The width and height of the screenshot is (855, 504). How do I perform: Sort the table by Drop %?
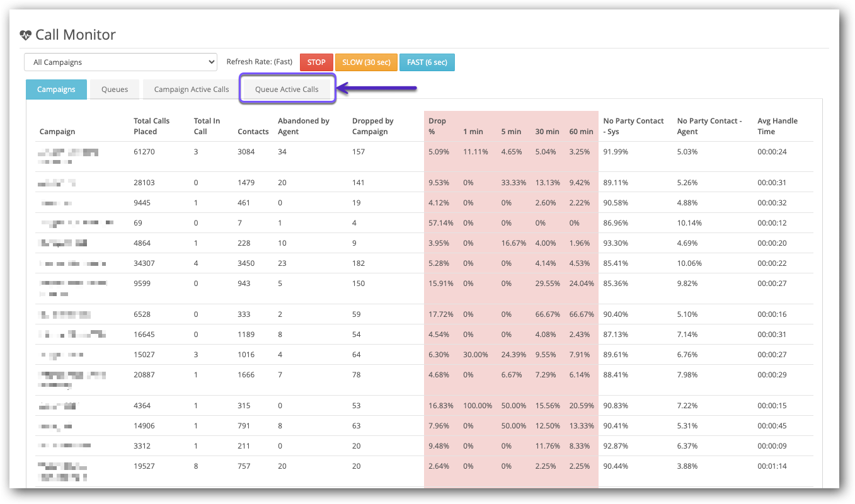[437, 125]
